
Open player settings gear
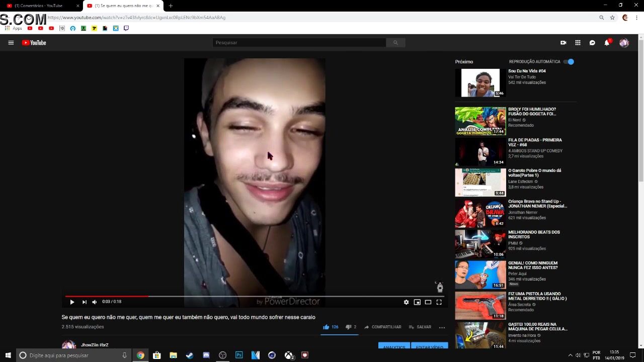[406, 302]
